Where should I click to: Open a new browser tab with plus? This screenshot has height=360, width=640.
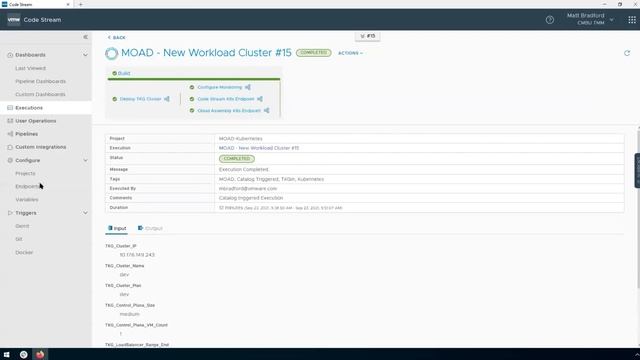(x=80, y=4)
